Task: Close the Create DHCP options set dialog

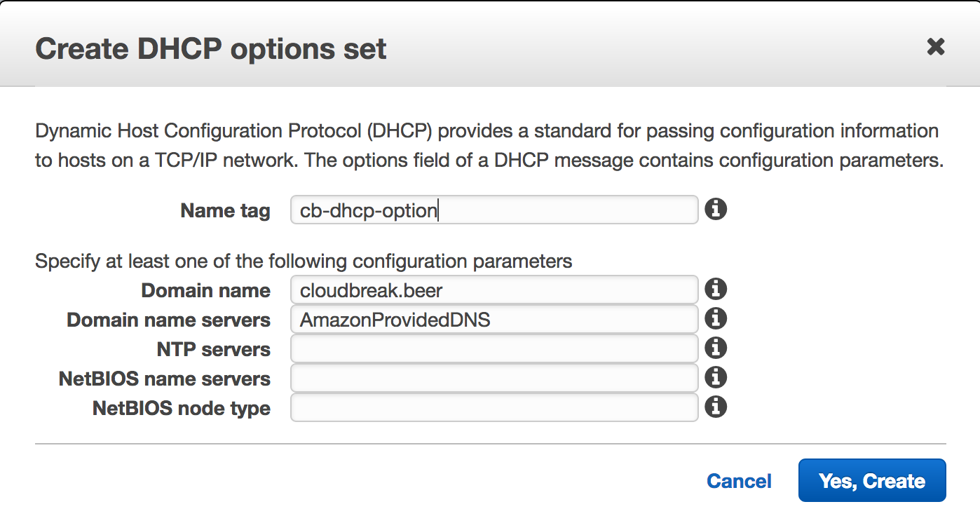Action: point(935,47)
